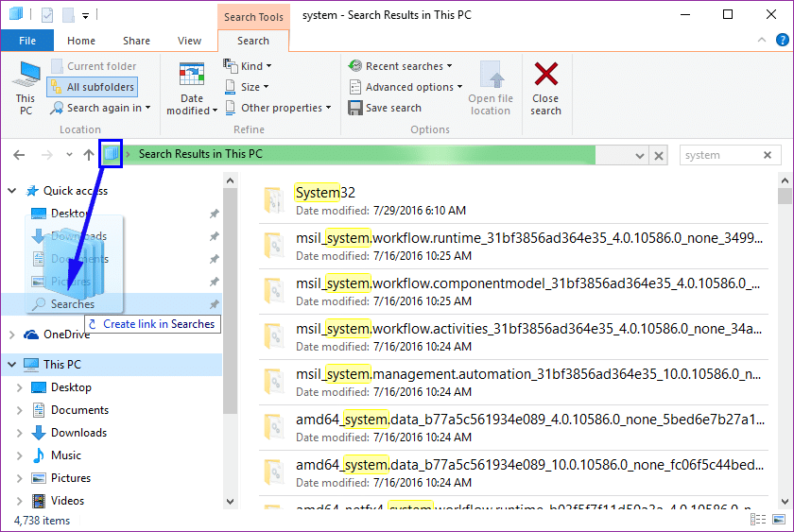Switch to the View ribbon tab
The image size is (794, 532).
[189, 41]
